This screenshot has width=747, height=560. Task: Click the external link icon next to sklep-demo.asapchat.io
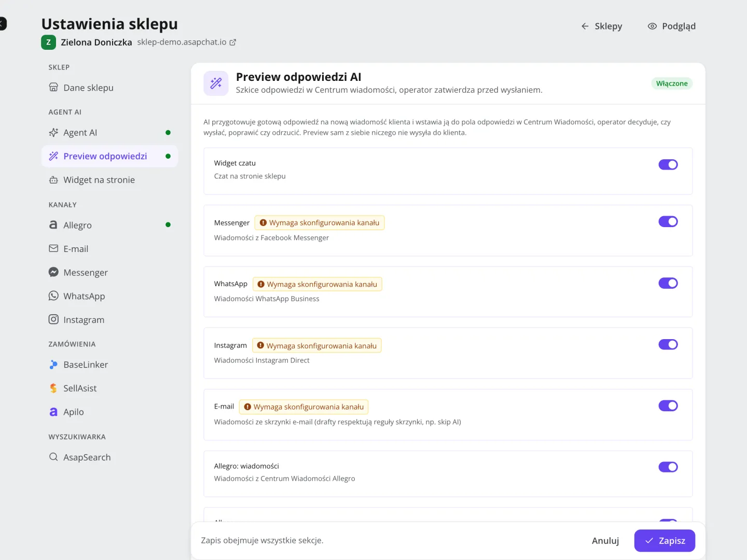coord(233,43)
